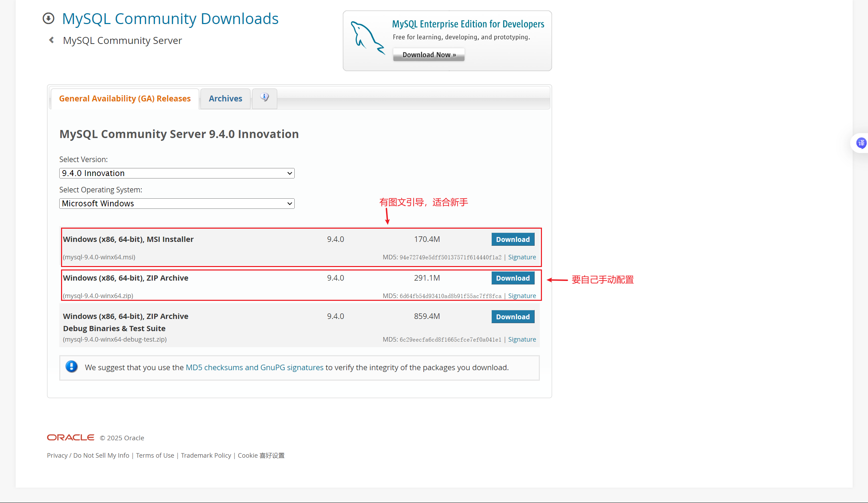Click MySQL Enterprise Edition for Developers title

click(x=468, y=24)
